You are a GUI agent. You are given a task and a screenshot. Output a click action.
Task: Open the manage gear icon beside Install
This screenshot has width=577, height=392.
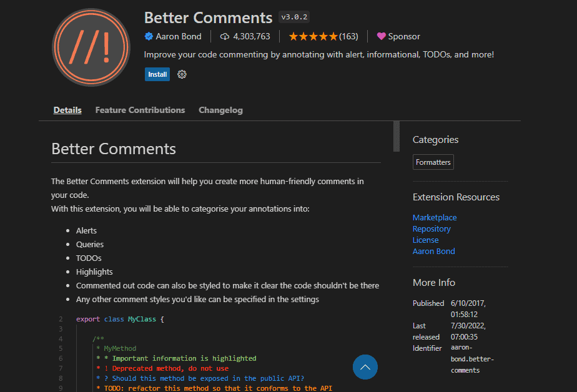(x=182, y=74)
